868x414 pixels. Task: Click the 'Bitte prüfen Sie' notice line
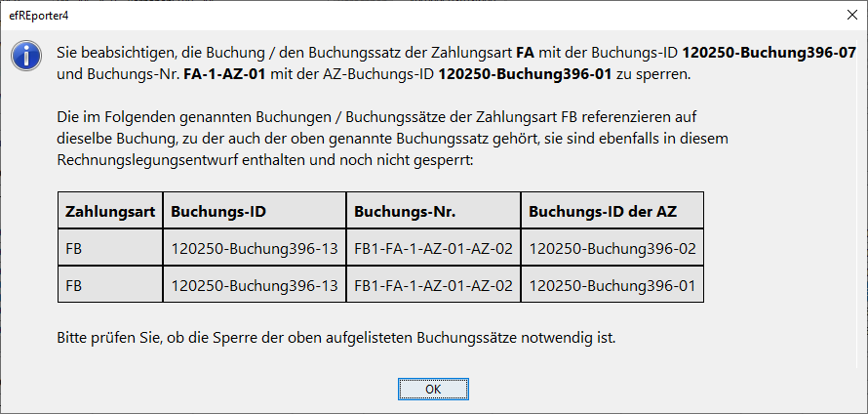[x=336, y=339]
